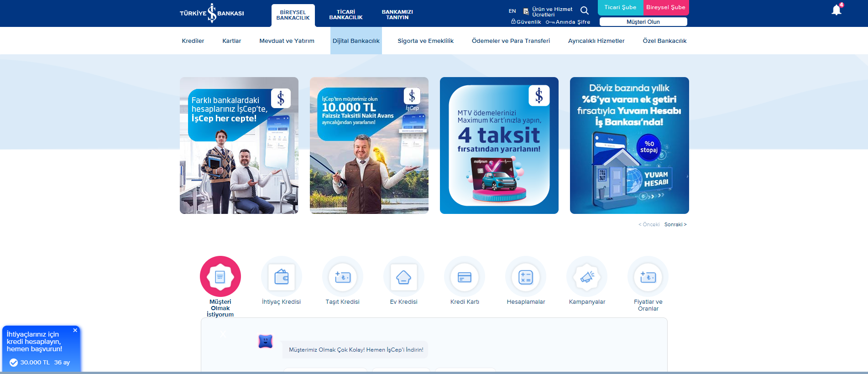868x374 pixels.
Task: Open the İşCep her cepte banner
Action: (x=239, y=145)
